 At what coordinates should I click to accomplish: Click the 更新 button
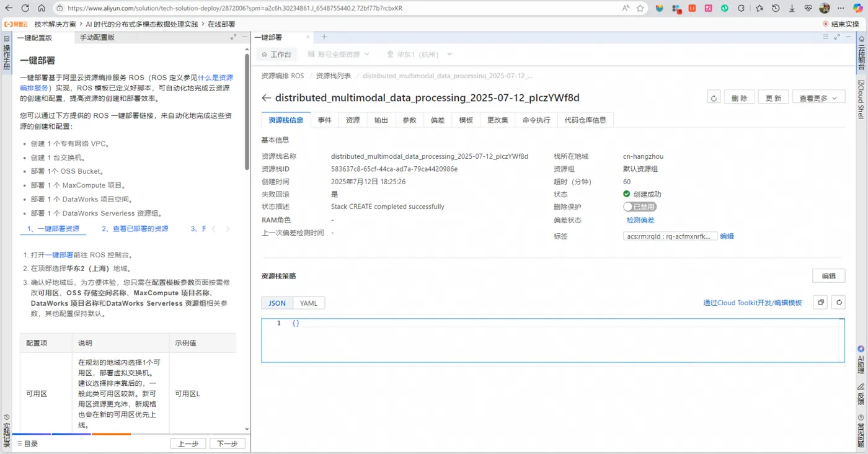tap(774, 98)
